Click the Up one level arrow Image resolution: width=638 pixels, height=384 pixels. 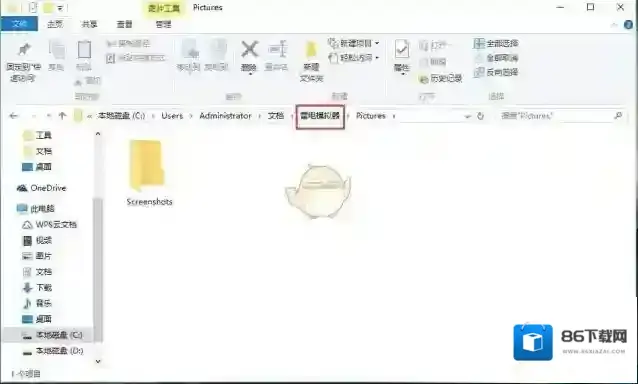[x=62, y=116]
